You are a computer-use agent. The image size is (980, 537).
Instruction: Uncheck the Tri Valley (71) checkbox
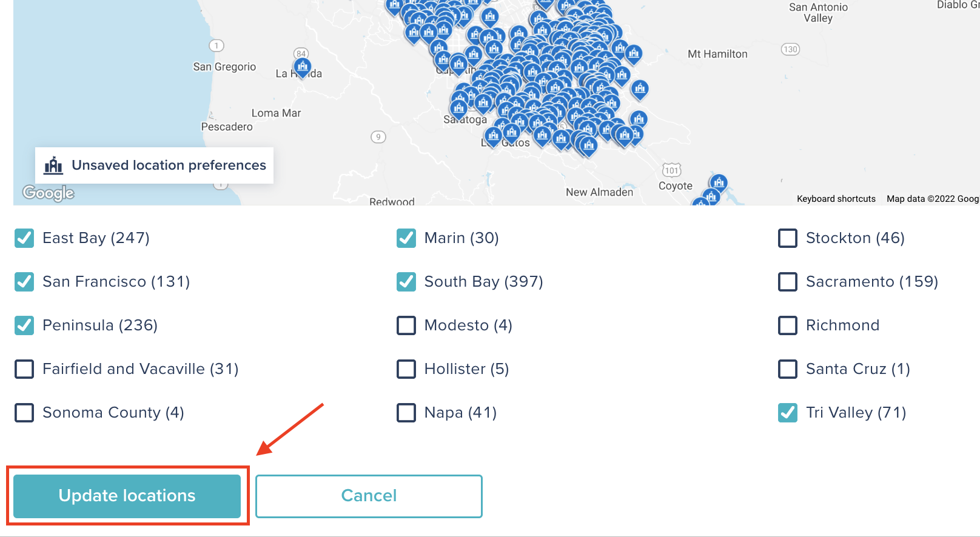click(x=788, y=413)
